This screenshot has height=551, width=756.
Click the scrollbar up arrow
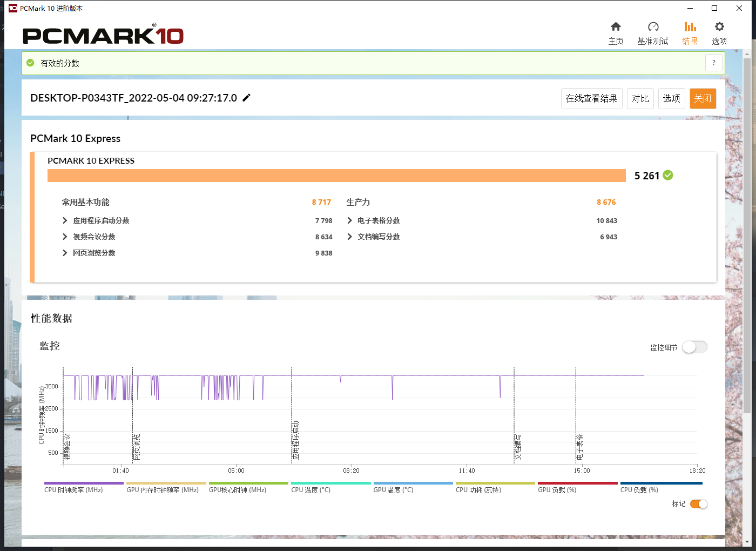[747, 54]
